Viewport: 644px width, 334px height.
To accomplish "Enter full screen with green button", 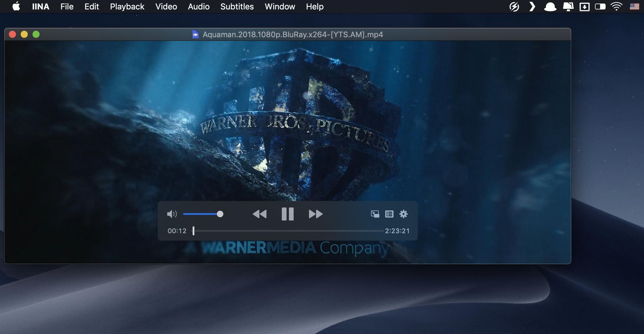I will (x=36, y=34).
